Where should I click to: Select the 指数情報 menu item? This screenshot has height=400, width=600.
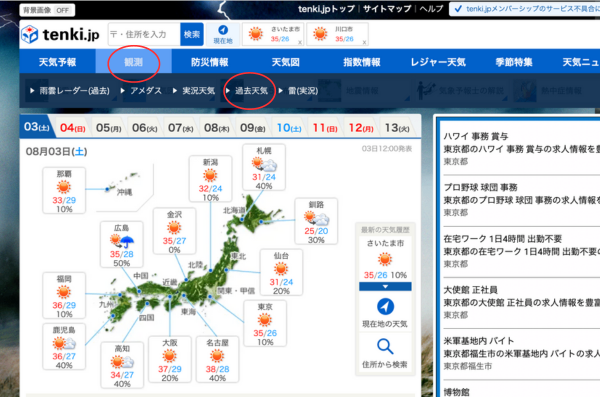[x=362, y=62]
